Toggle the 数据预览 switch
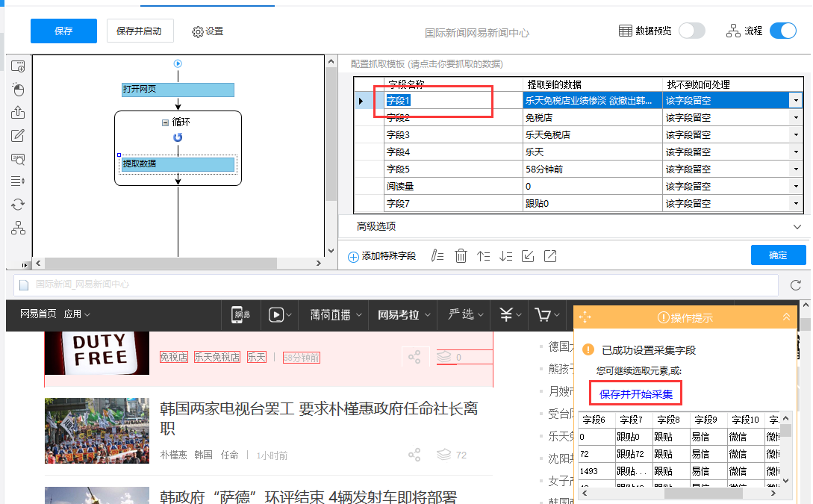This screenshot has height=504, width=813. pyautogui.click(x=691, y=31)
